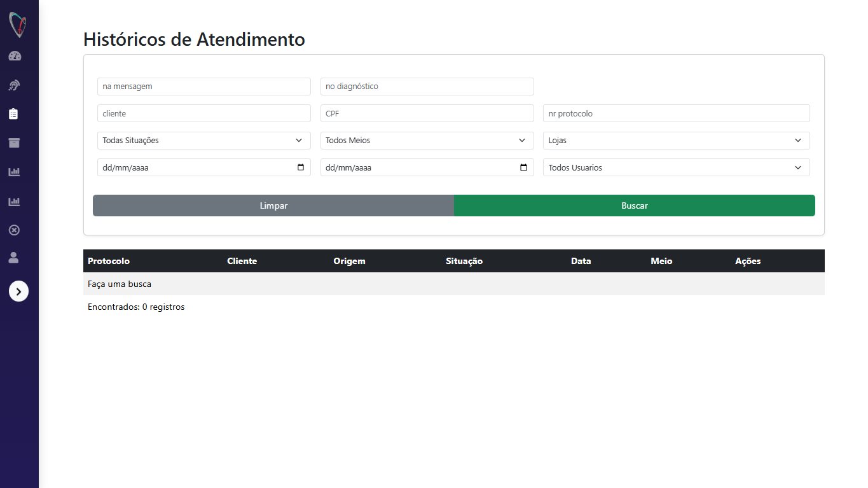Viewport: 868px width, 488px height.
Task: Expand the Lojas dropdown
Action: tap(677, 141)
